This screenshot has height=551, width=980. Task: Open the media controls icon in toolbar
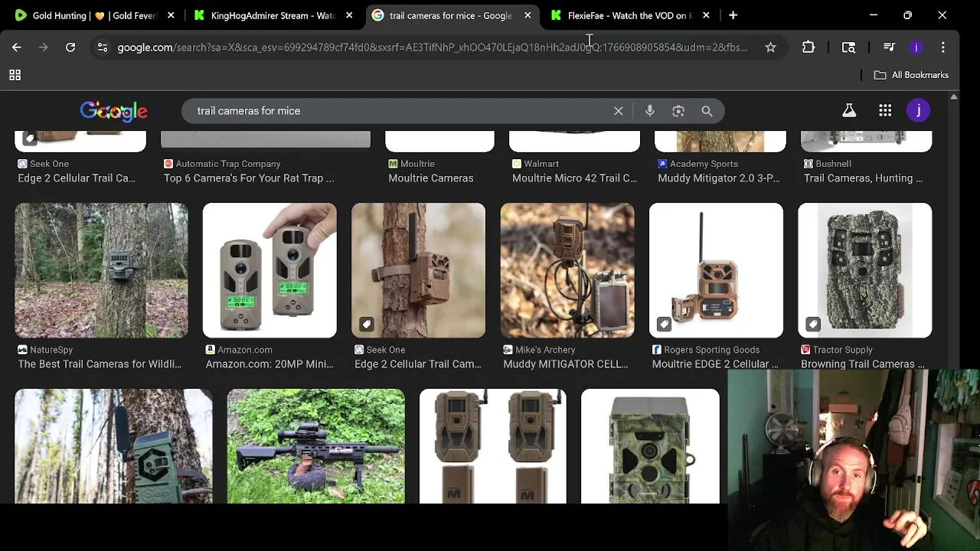889,47
